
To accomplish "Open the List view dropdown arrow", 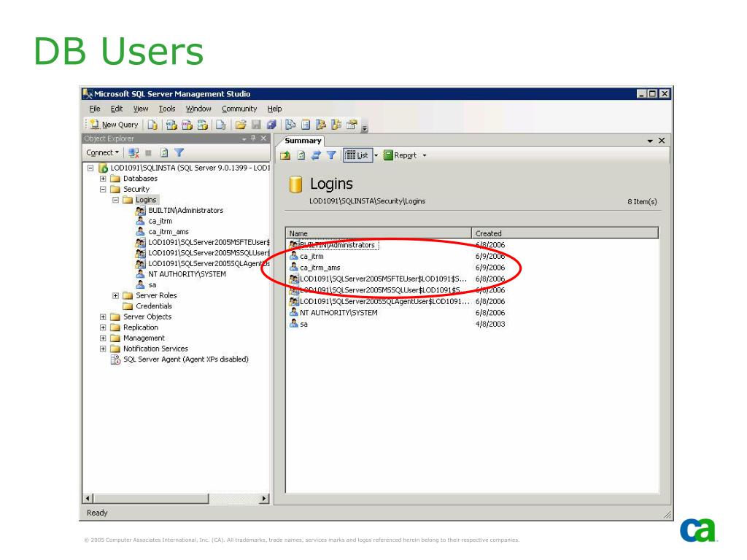I will tap(376, 156).
